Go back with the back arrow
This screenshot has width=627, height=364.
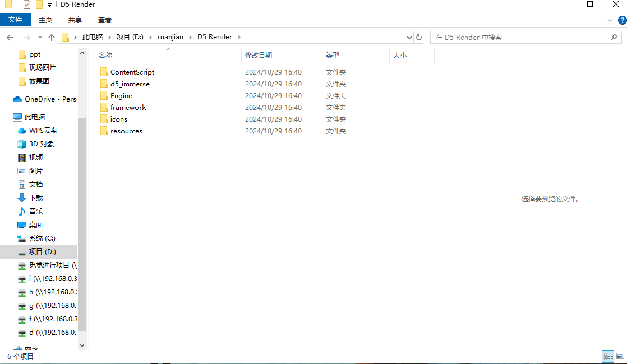click(x=11, y=37)
